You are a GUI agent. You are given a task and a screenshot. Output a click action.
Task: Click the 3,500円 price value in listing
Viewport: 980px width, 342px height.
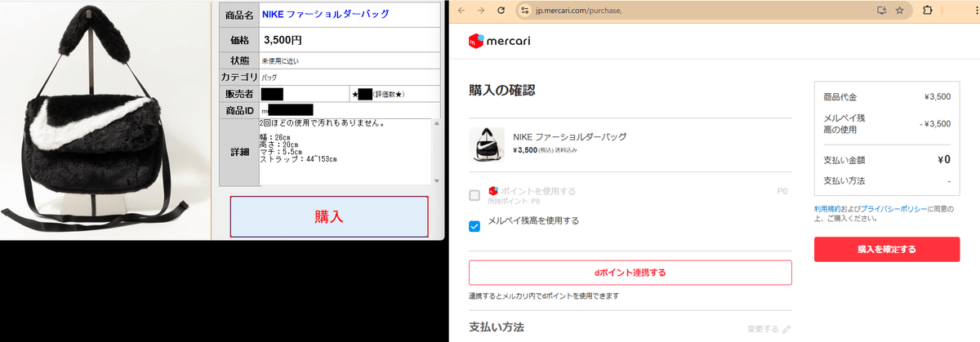tap(283, 39)
